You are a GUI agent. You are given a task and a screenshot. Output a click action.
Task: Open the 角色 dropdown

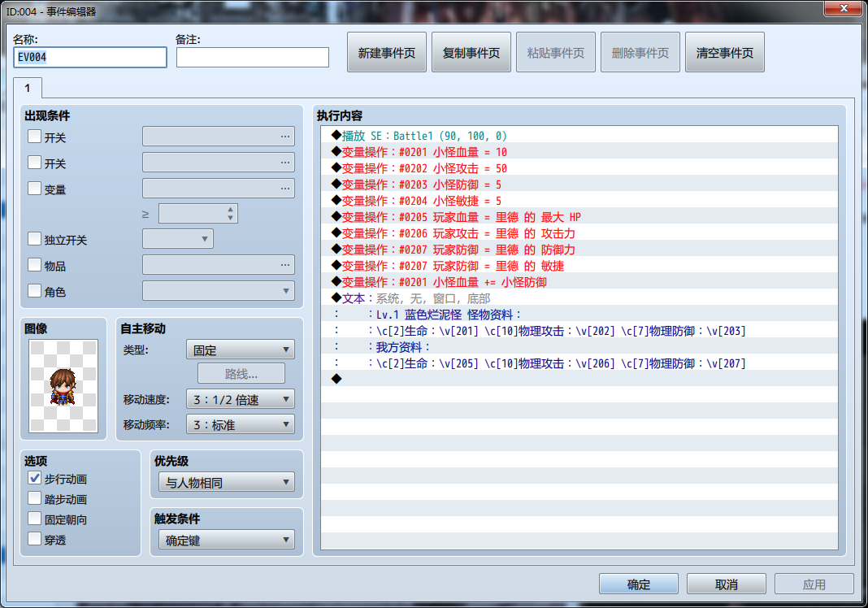(218, 291)
